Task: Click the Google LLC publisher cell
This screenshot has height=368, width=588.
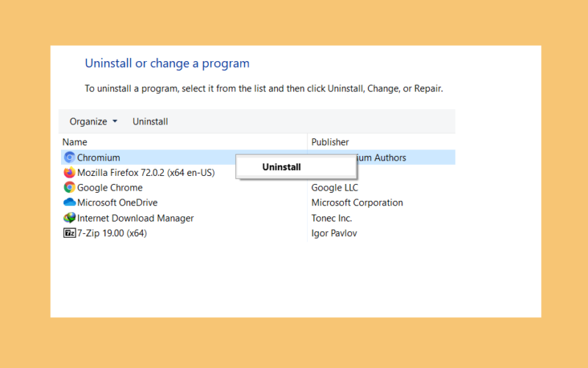Action: (x=334, y=188)
